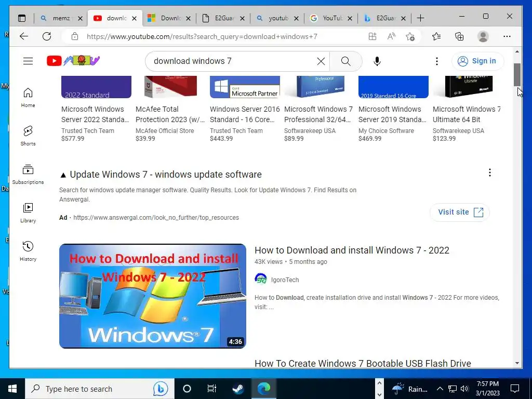Open Windows Server 2016 Standard product
This screenshot has height=399, width=532.
(x=245, y=109)
